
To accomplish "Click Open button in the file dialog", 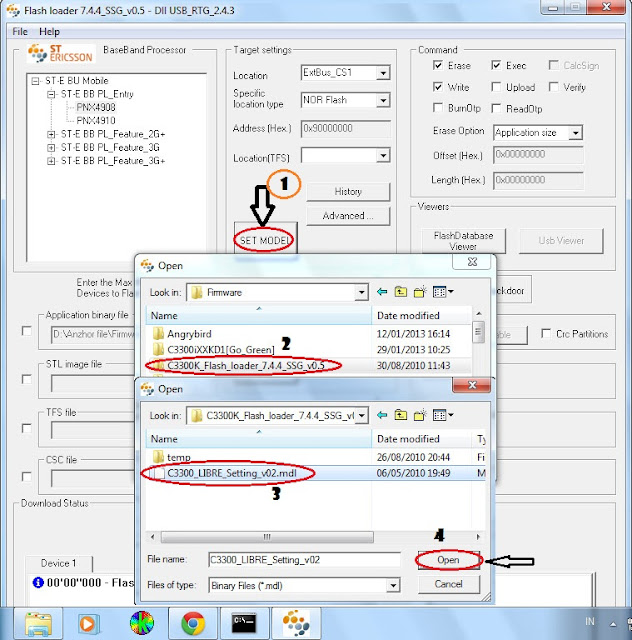I will (x=449, y=560).
